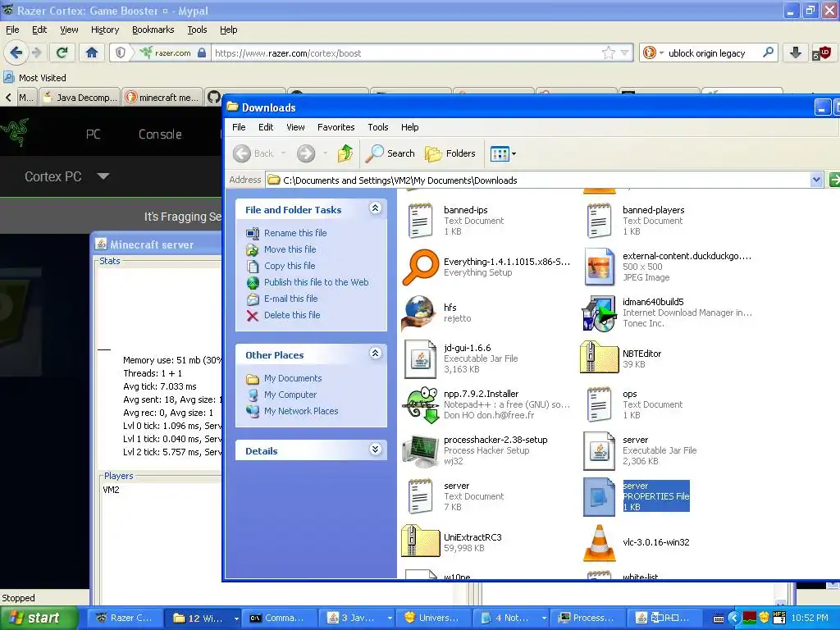Viewport: 840px width, 630px height.
Task: Select the server PROPERTIES file icon
Action: tap(599, 497)
